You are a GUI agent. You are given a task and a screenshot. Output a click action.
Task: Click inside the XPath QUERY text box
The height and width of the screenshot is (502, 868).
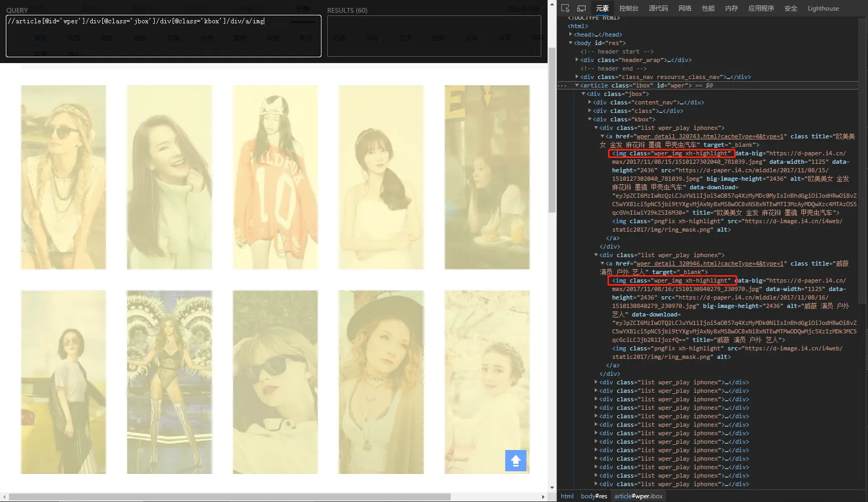click(x=163, y=36)
